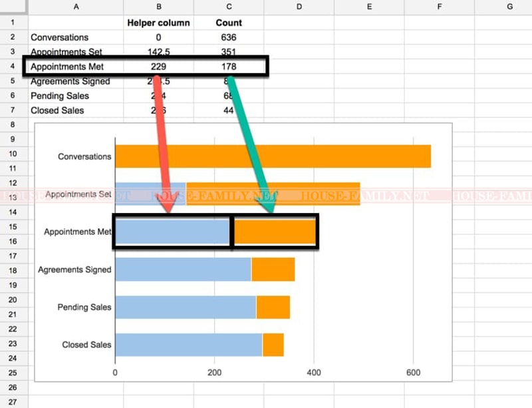The height and width of the screenshot is (408, 532).
Task: Select row 7 header
Action: click(x=14, y=110)
